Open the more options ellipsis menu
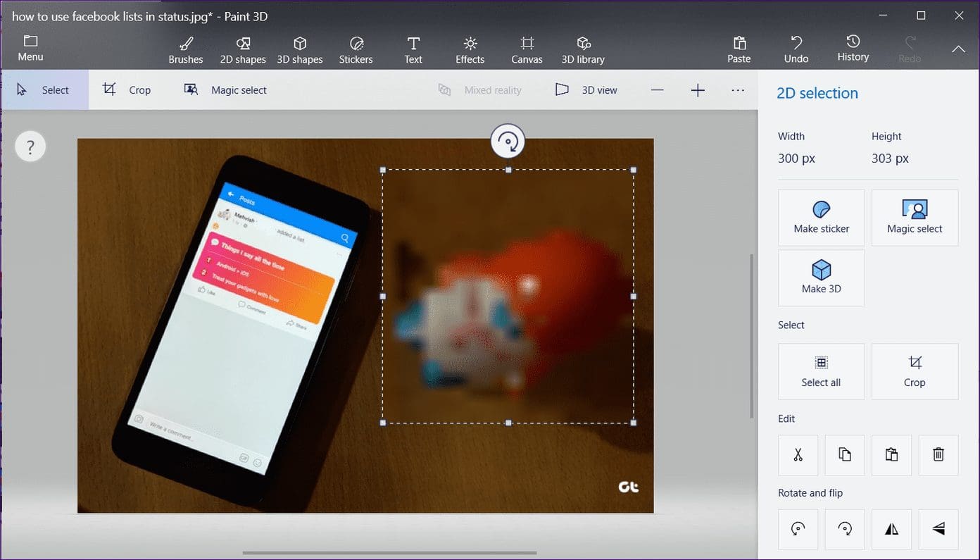The image size is (980, 560). 738,90
